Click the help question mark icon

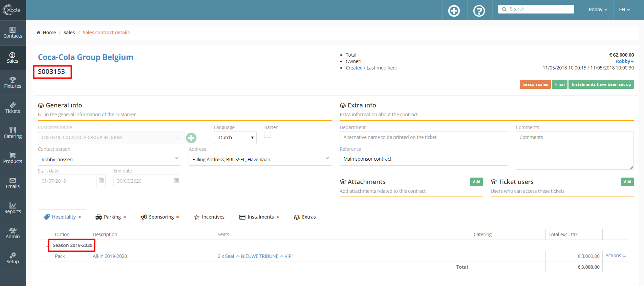(479, 11)
